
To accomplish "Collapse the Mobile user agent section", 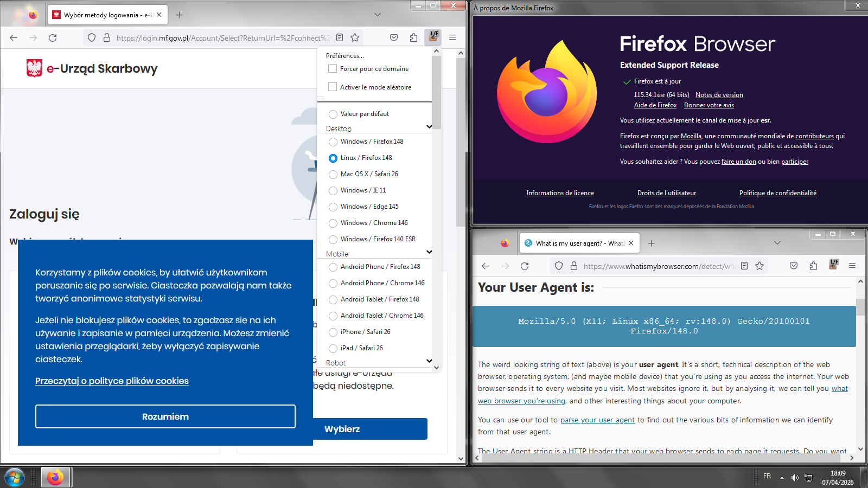I will (x=429, y=252).
